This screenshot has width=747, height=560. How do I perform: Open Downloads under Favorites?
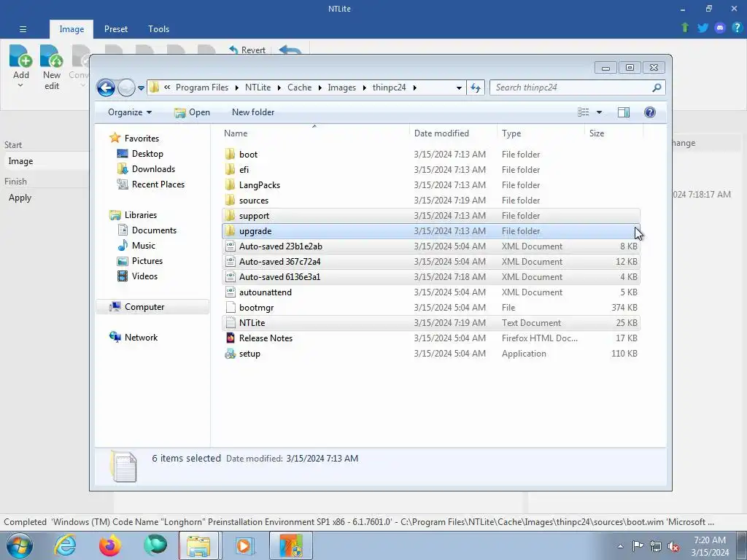click(153, 169)
